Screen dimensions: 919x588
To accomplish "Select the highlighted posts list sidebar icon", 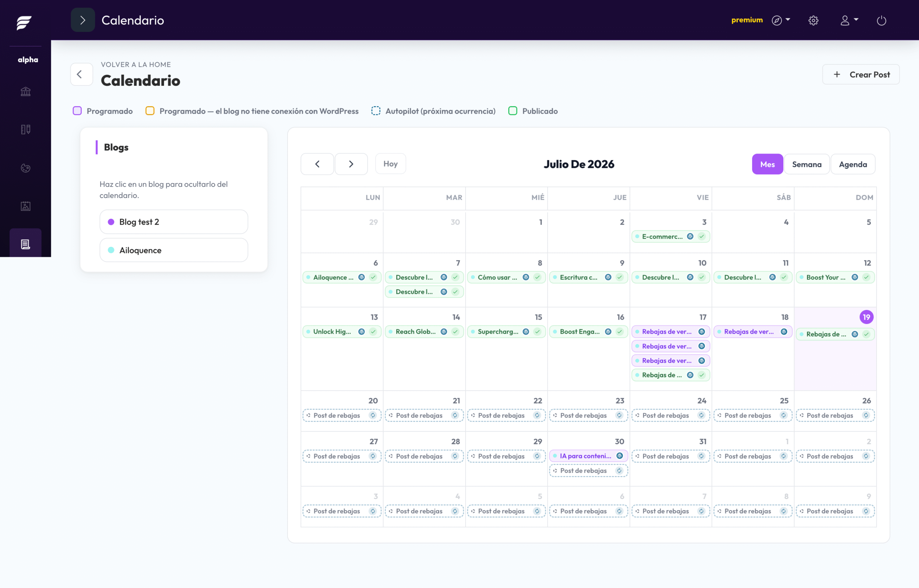I will [x=25, y=244].
